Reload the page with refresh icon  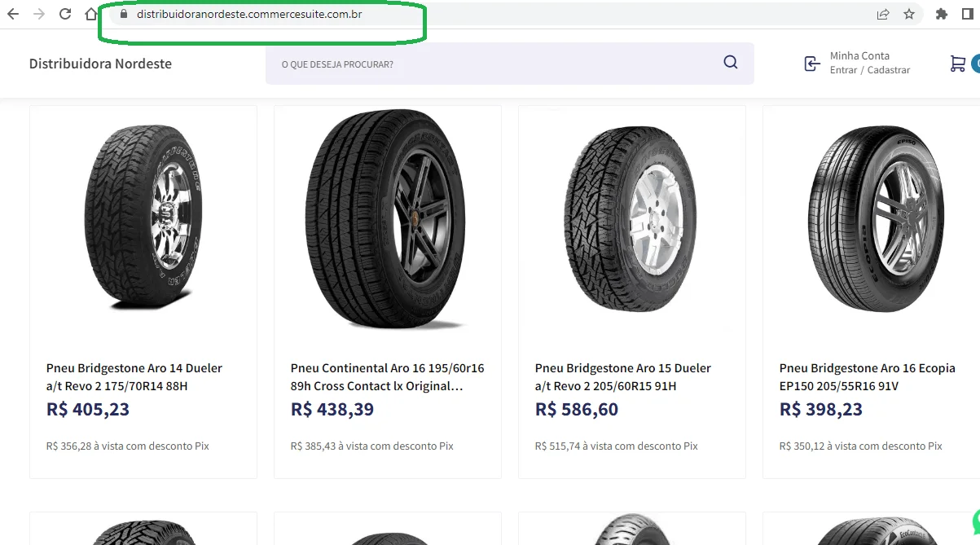pos(65,15)
